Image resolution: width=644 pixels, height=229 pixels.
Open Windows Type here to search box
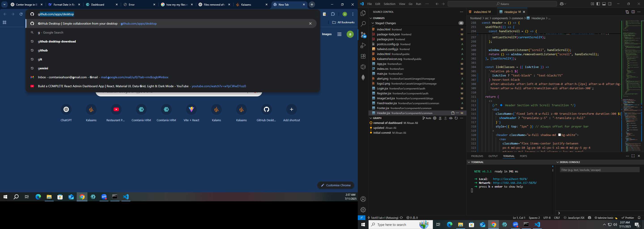(400, 225)
